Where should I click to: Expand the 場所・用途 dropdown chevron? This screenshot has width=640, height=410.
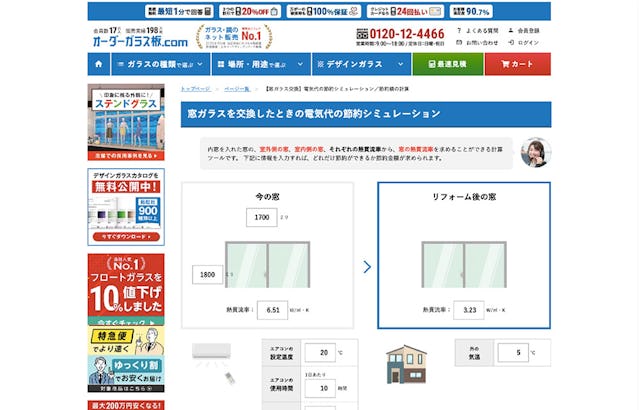click(x=300, y=64)
